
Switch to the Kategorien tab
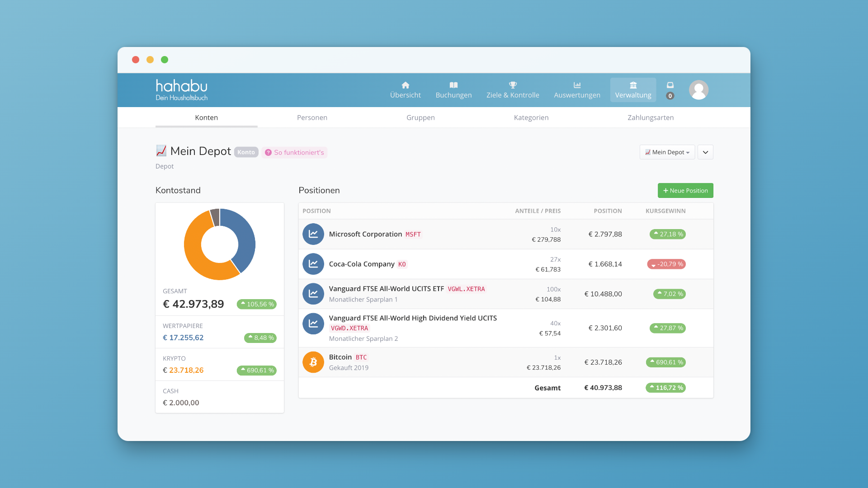tap(531, 117)
